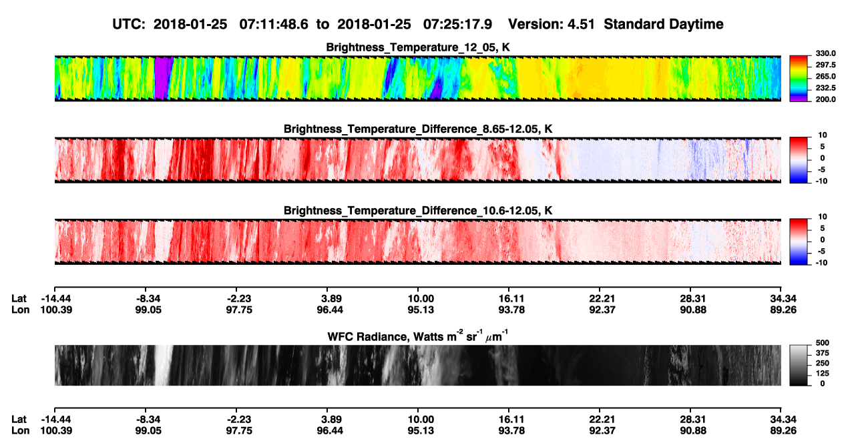Click latitude '10.00' on axis below 10.6-12.05 panel

pyautogui.click(x=418, y=298)
